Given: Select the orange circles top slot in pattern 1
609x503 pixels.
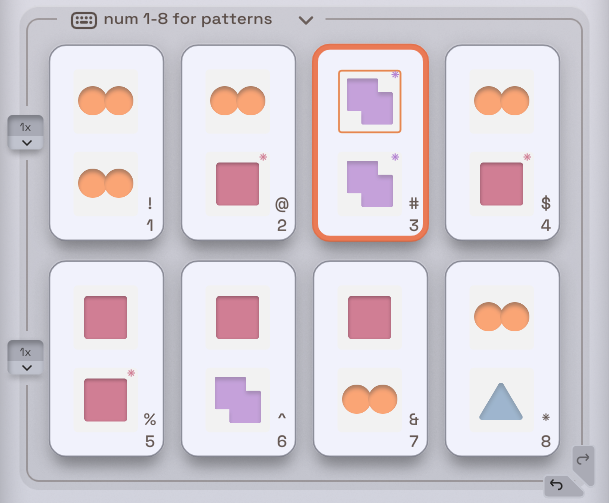Looking at the screenshot, I should point(106,101).
